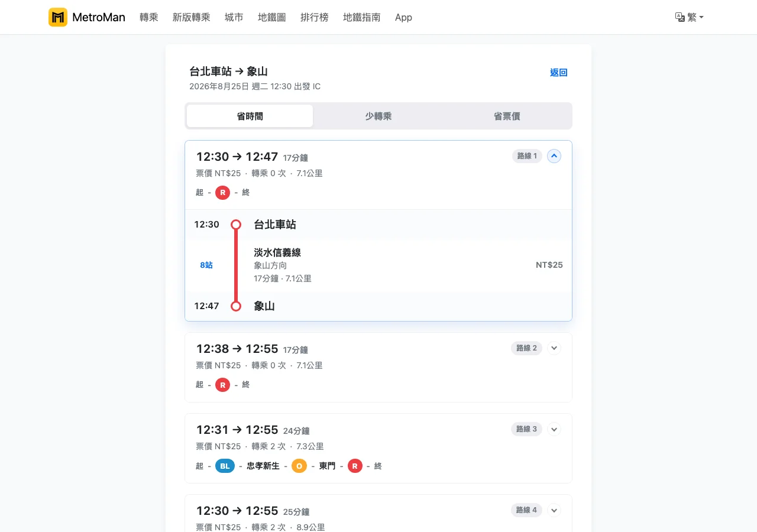Collapse 路線 1 with the chevron
Viewport: 757px width, 532px height.
point(554,156)
